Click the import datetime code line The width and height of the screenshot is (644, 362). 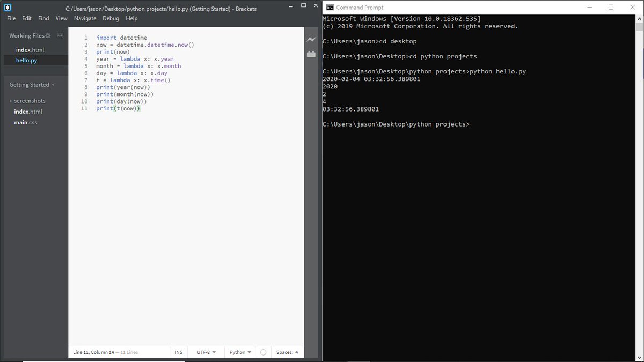tap(121, 38)
